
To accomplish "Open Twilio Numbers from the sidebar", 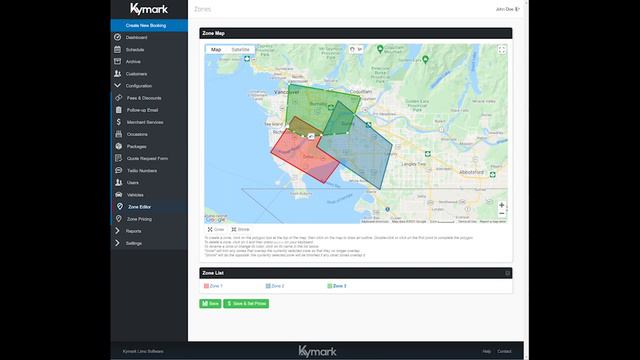I will [x=142, y=171].
